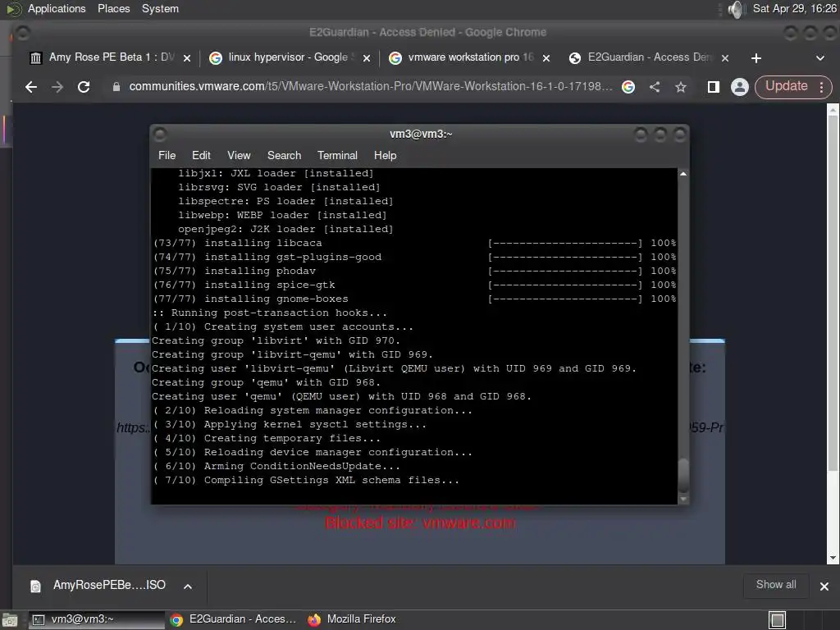Viewport: 840px width, 630px height.
Task: Click the vm3@vm3:~ terminal title bar
Action: 421,134
